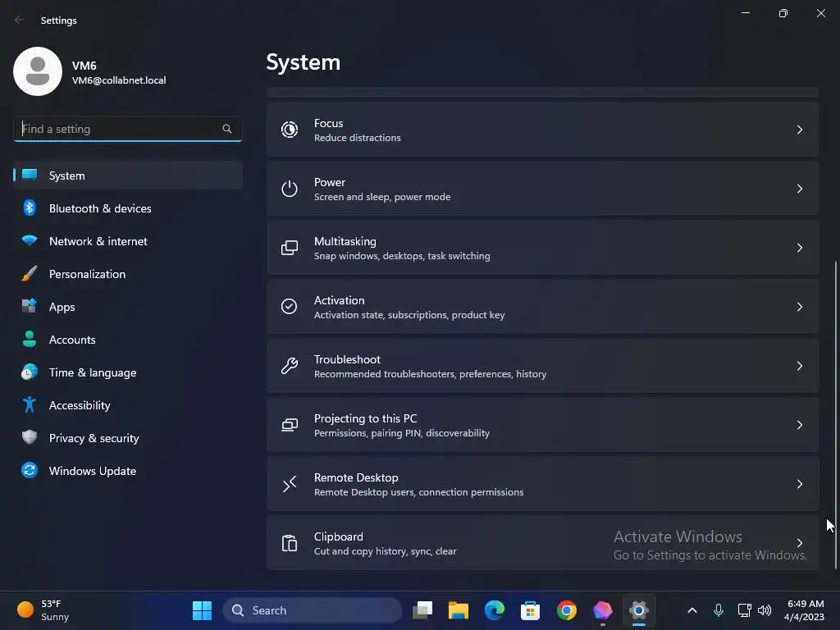Expand the Power row chevron
840x630 pixels.
(799, 189)
